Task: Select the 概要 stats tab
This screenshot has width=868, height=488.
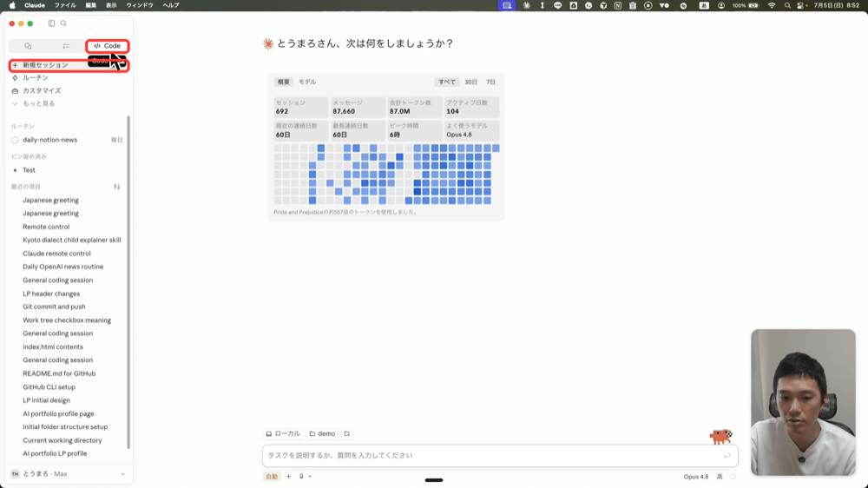Action: [284, 82]
